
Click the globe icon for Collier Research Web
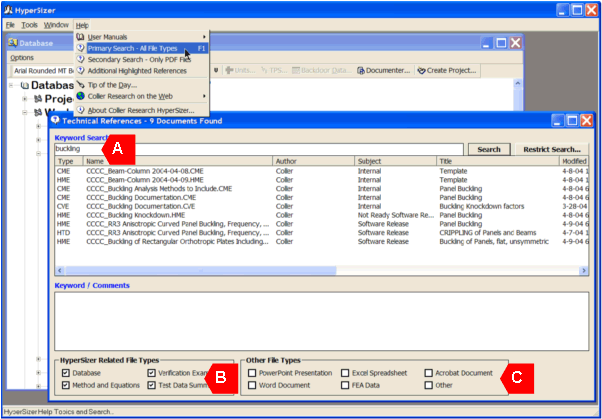point(80,96)
